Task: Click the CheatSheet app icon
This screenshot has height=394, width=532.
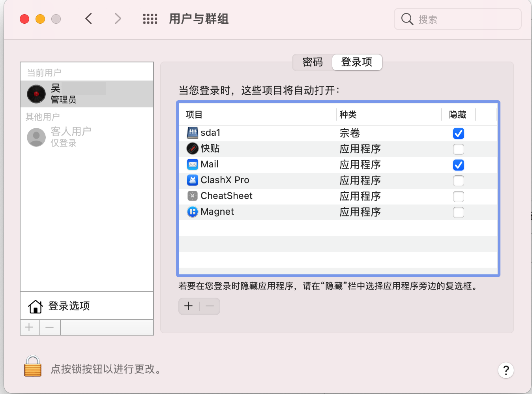Action: coord(193,196)
